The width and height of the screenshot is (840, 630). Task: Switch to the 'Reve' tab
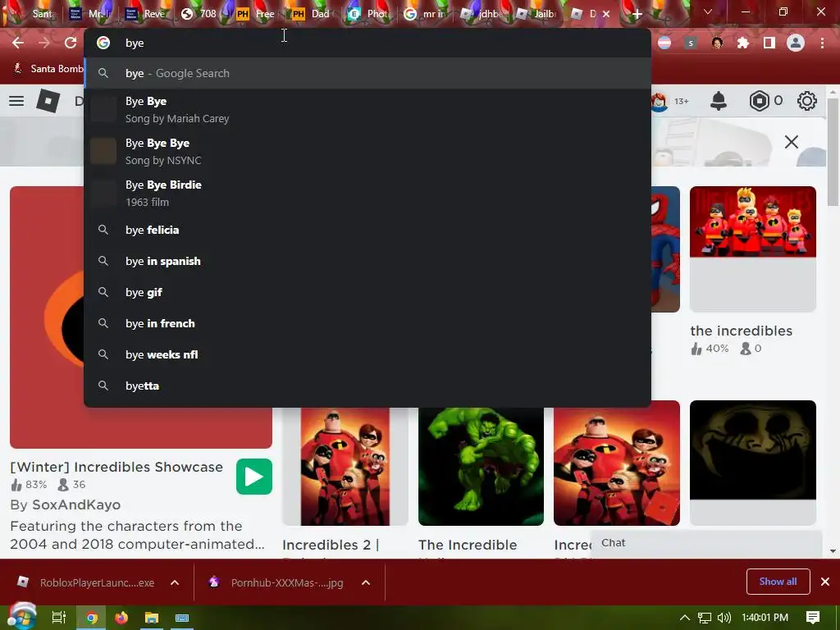pyautogui.click(x=144, y=14)
